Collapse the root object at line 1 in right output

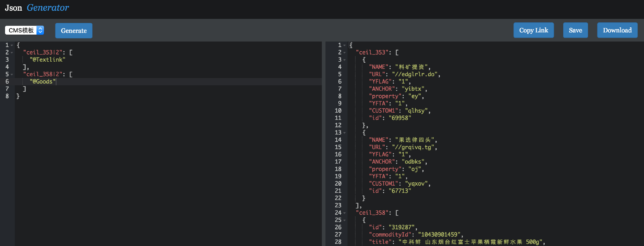click(x=344, y=45)
